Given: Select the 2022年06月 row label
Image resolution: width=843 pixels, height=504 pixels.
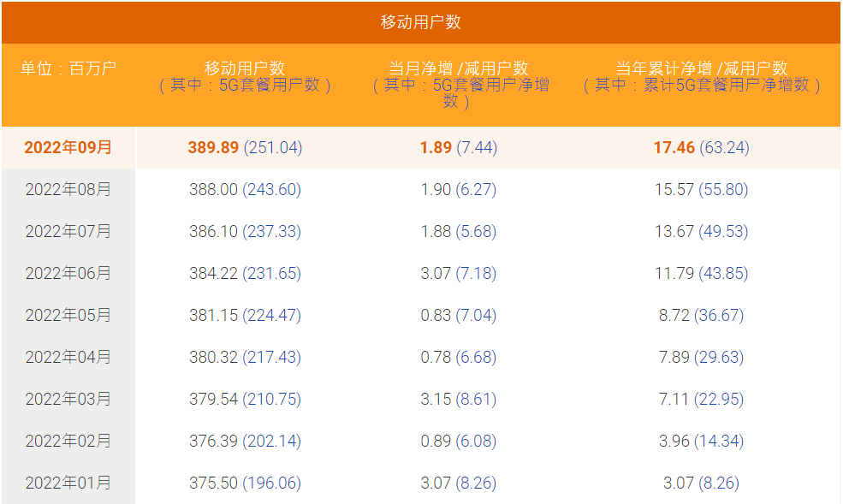Looking at the screenshot, I should click(68, 273).
